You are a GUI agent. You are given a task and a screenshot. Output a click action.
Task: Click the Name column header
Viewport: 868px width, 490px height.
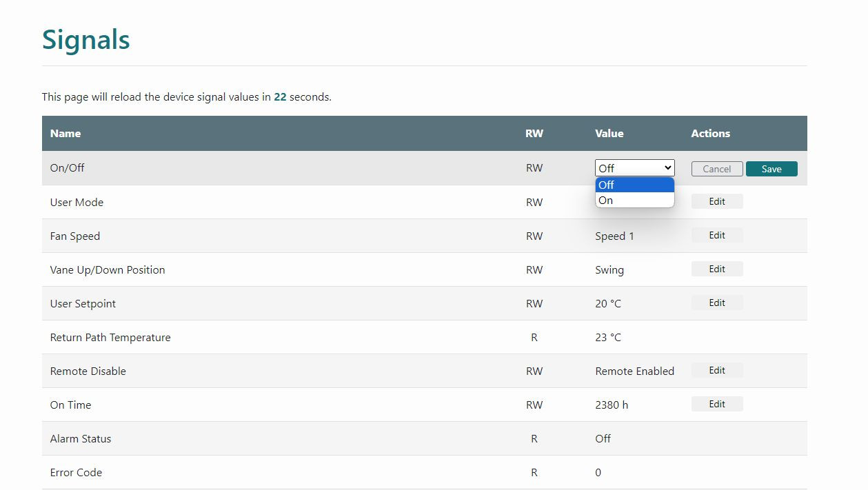click(x=65, y=134)
